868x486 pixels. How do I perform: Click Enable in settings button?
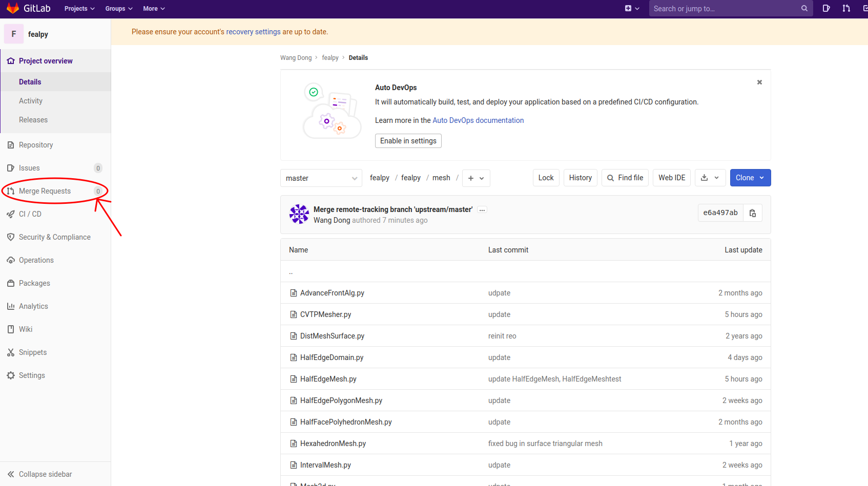tap(408, 141)
